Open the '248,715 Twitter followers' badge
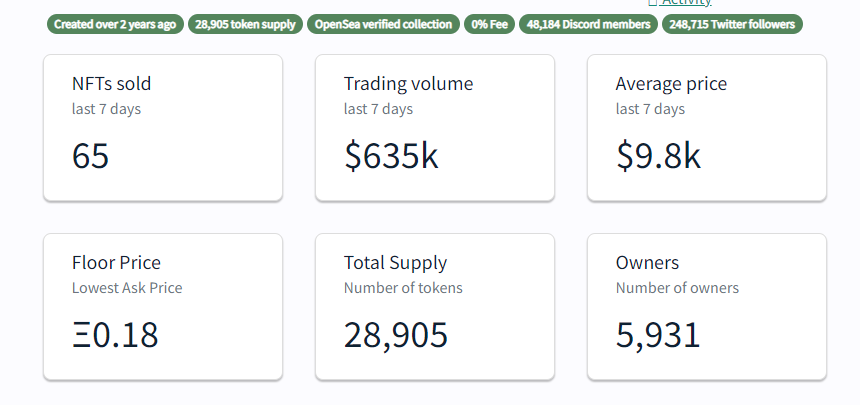 click(731, 24)
